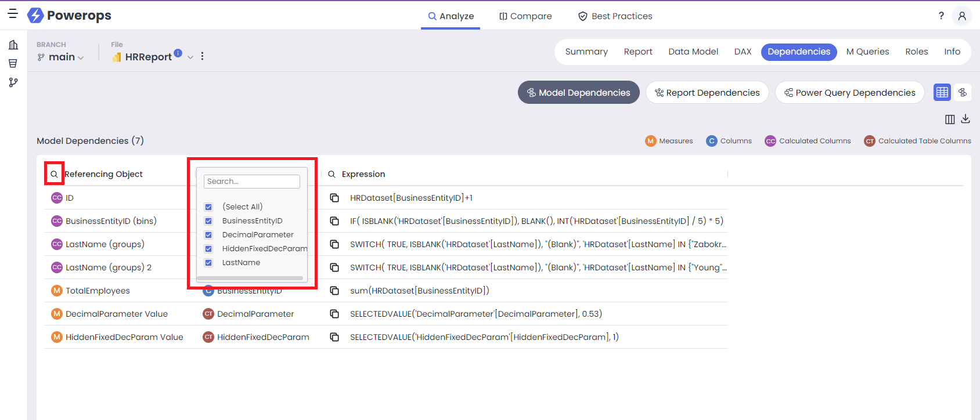980x420 pixels.
Task: Copy the ID row expression
Action: [334, 198]
